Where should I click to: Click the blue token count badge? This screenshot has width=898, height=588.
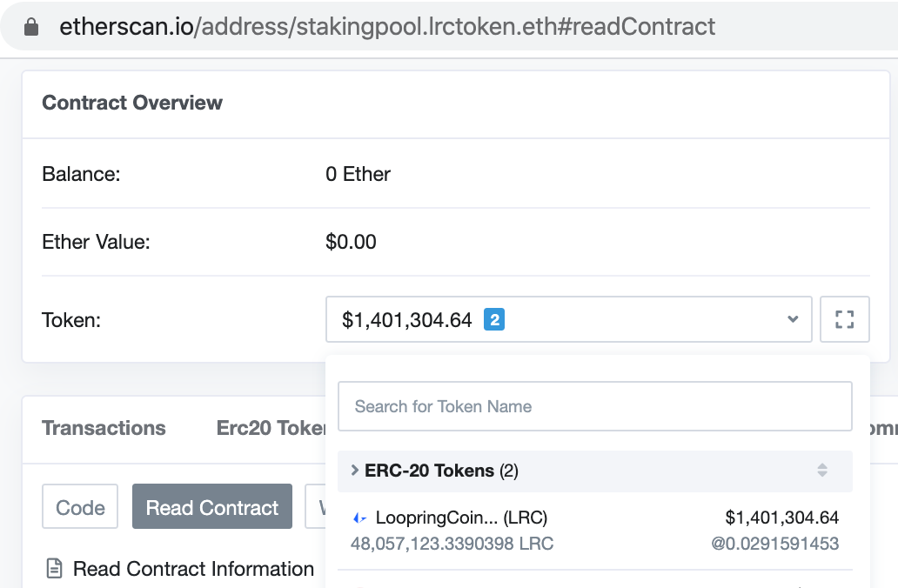pos(494,320)
